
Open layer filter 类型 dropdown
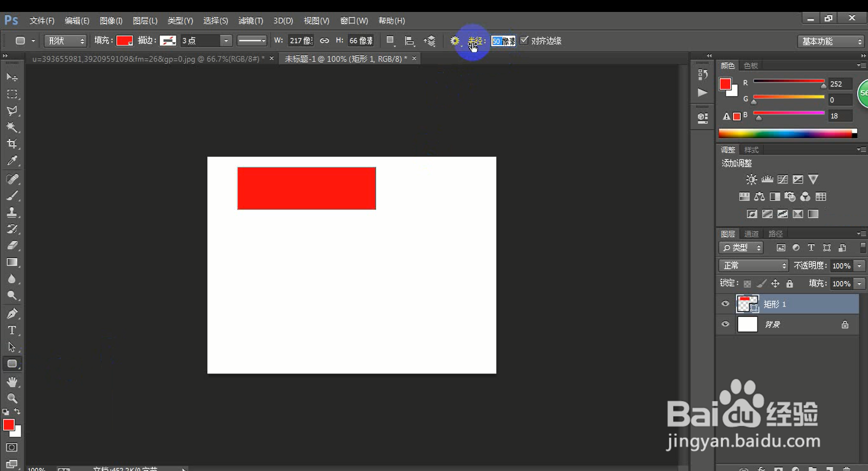(741, 248)
